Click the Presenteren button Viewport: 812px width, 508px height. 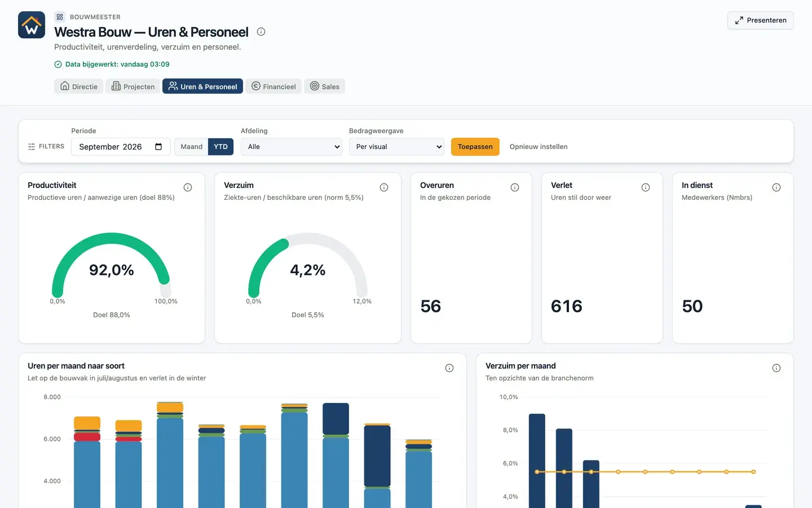tap(761, 20)
